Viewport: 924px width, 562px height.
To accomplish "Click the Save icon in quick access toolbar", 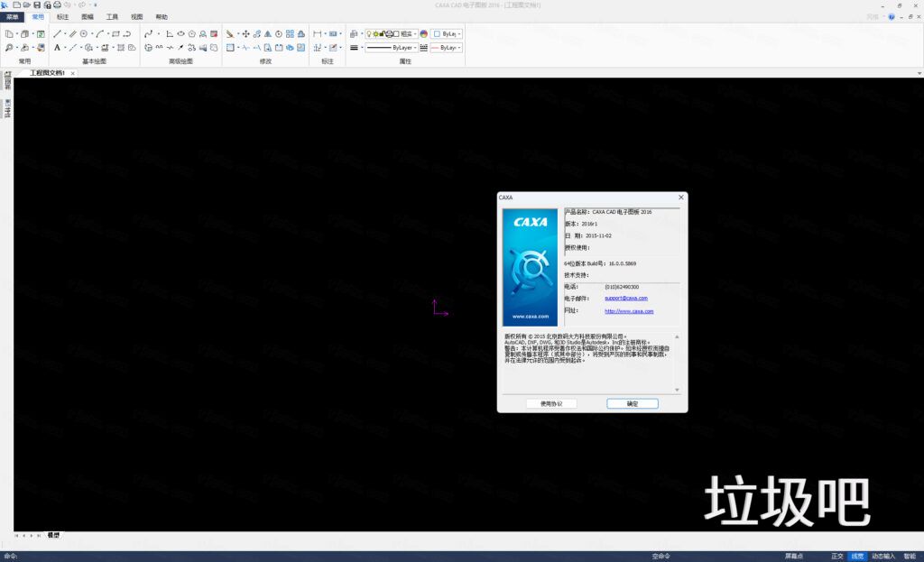I will pyautogui.click(x=37, y=5).
